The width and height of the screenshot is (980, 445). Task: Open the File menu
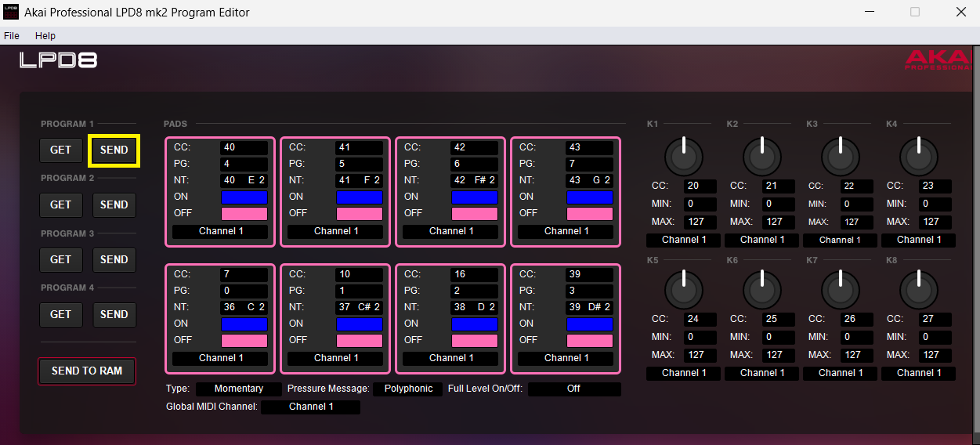coord(12,36)
